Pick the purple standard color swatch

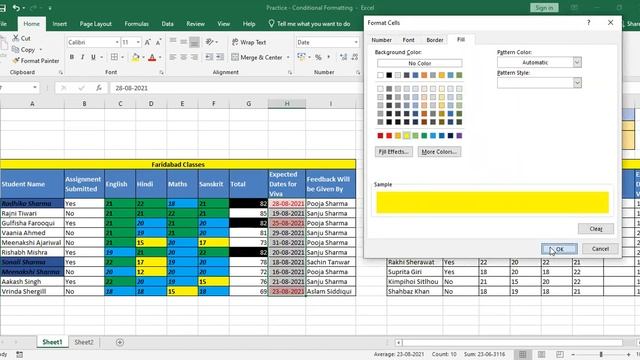pos(459,136)
